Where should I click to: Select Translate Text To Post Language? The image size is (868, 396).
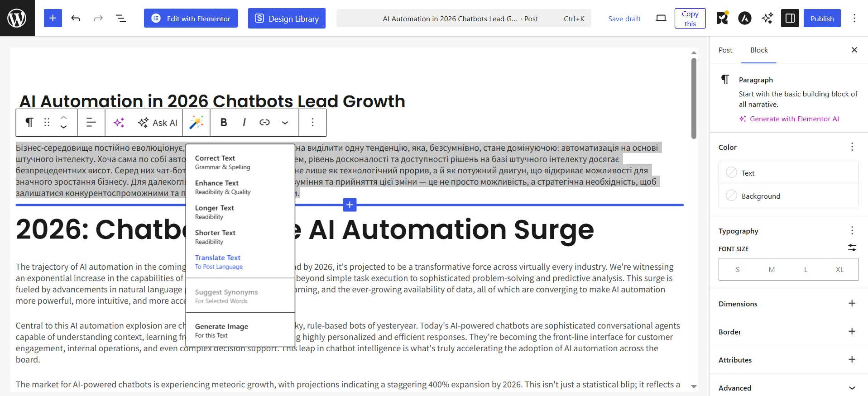[x=240, y=262]
